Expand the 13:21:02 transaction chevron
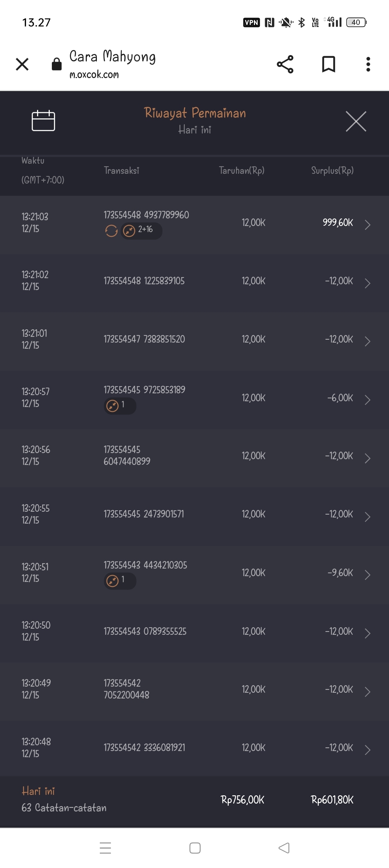This screenshot has height=868, width=389. click(x=367, y=283)
